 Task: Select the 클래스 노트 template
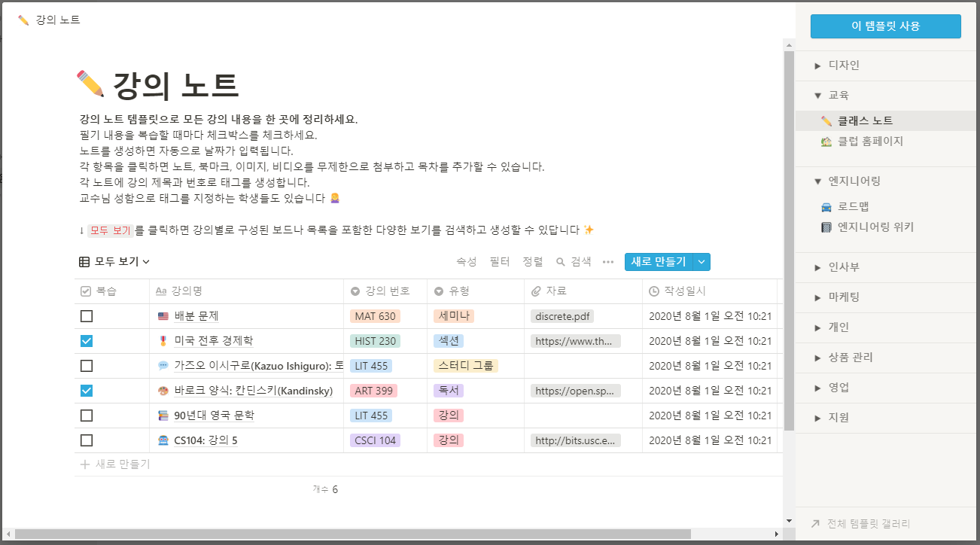[886, 120]
